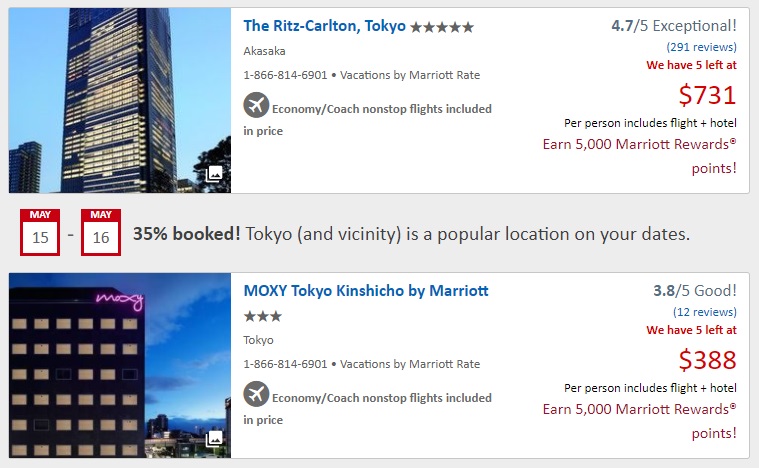View the 291 reviews for Ritz-Carlton
The image size is (759, 468).
pos(701,47)
